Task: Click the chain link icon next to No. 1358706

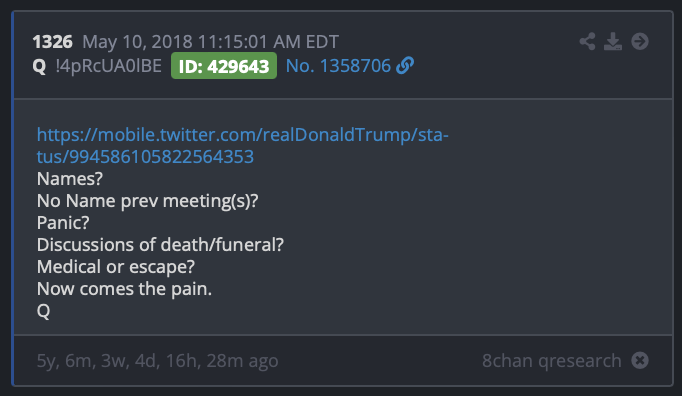Action: (x=405, y=66)
